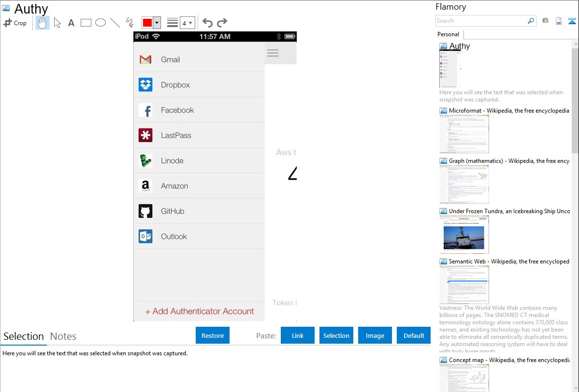This screenshot has height=392, width=579.
Task: Click the GitHub account label
Action: click(x=173, y=211)
